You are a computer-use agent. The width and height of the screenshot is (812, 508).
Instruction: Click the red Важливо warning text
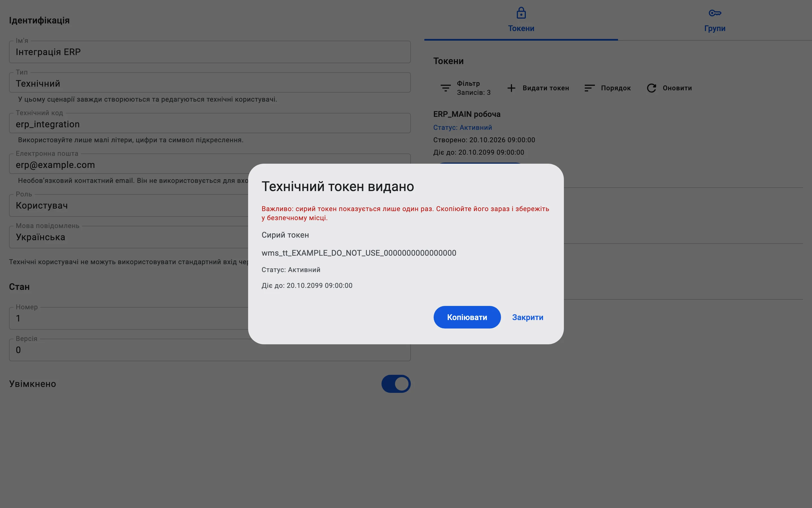[405, 213]
